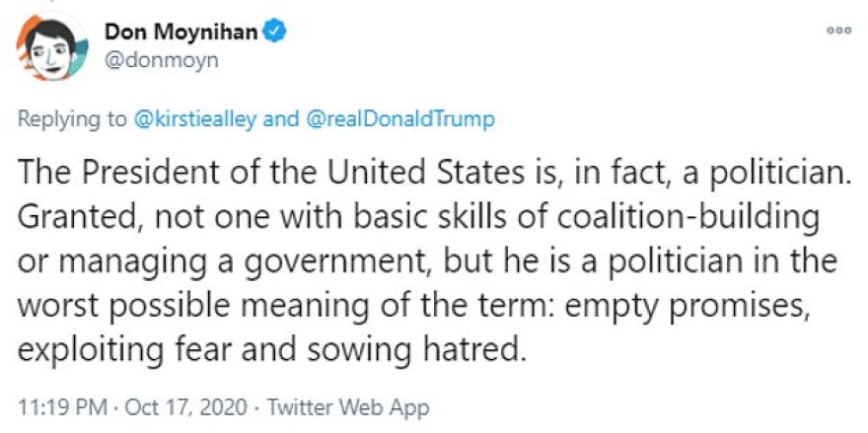Open the tweet's more options menu
Screen dimensions: 868x433
(x=838, y=31)
